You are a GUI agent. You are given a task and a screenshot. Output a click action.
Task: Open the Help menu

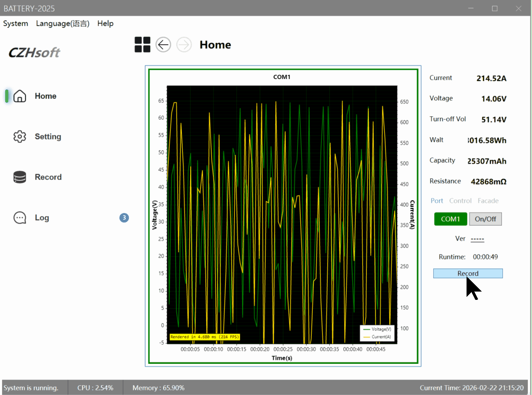tap(105, 23)
